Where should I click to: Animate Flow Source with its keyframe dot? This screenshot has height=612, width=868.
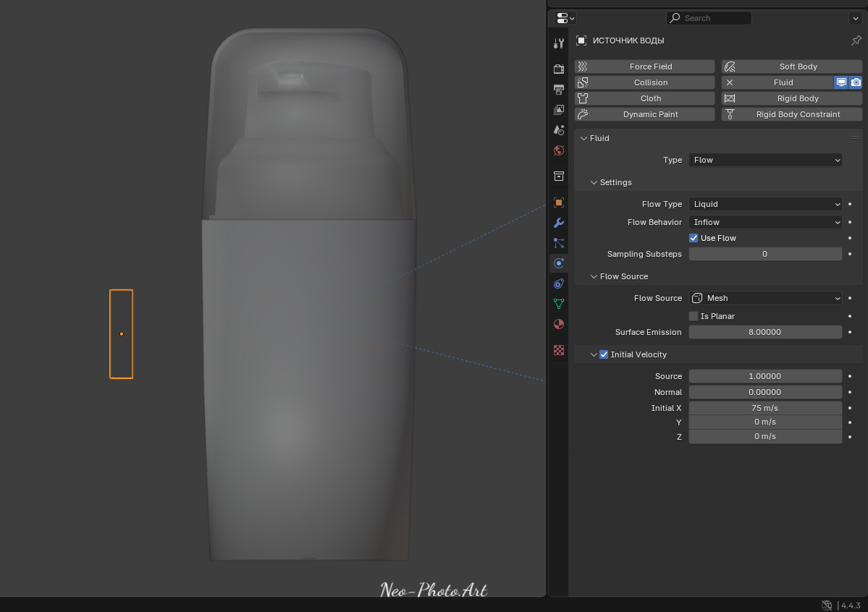tap(850, 298)
